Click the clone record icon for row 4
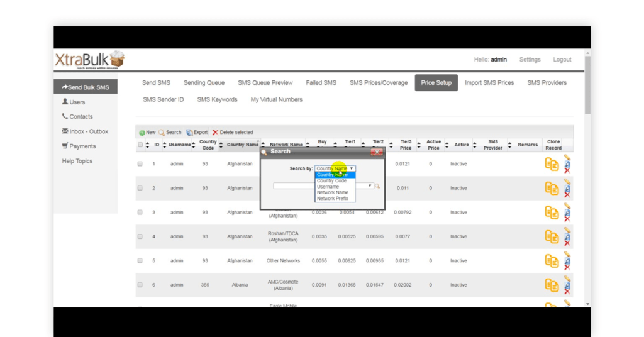The image size is (644, 337). point(552,236)
